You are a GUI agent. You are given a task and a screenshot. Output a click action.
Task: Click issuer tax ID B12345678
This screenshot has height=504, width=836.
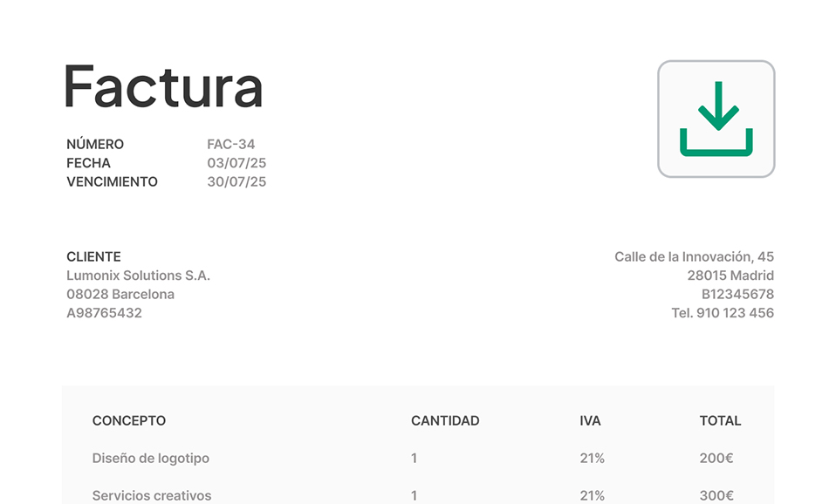click(737, 294)
